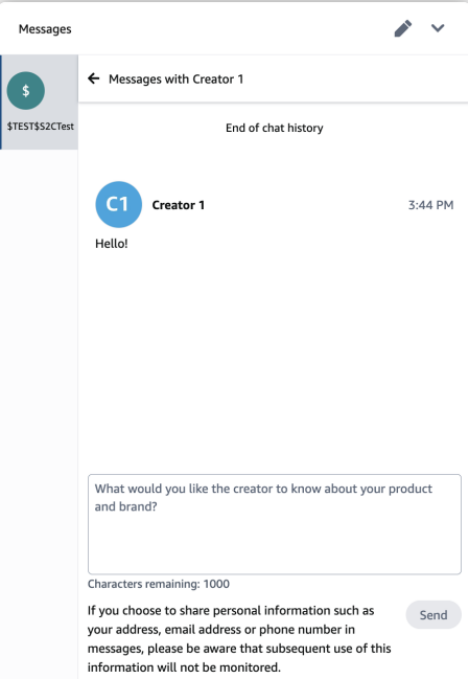This screenshot has width=470, height=679.
Task: Click the 3:44 PM message timestamp
Action: (x=431, y=205)
